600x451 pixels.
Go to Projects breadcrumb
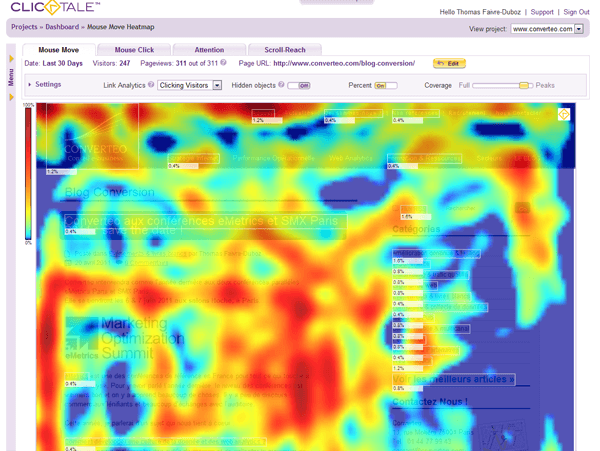point(24,27)
